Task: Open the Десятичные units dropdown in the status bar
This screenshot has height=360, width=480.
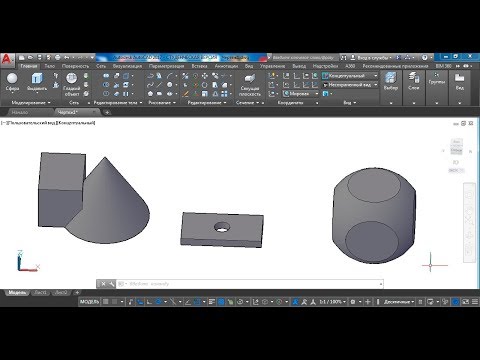Action: (x=399, y=302)
